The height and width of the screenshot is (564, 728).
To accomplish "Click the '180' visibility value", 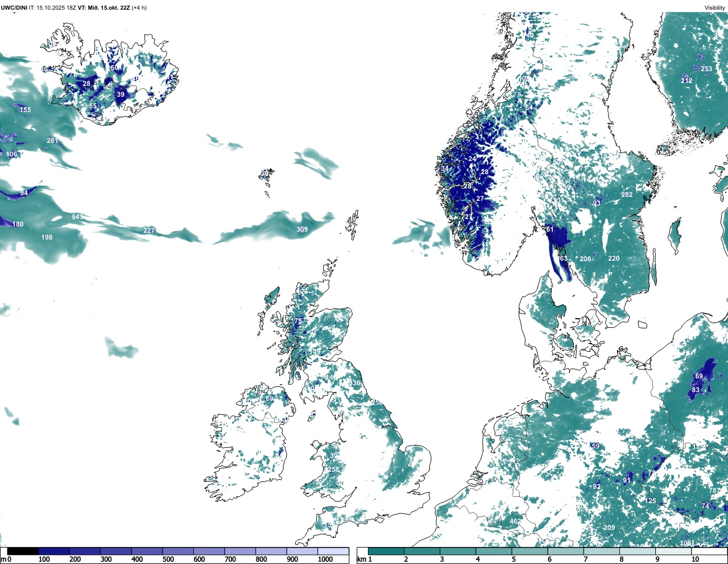I will pyautogui.click(x=18, y=224).
